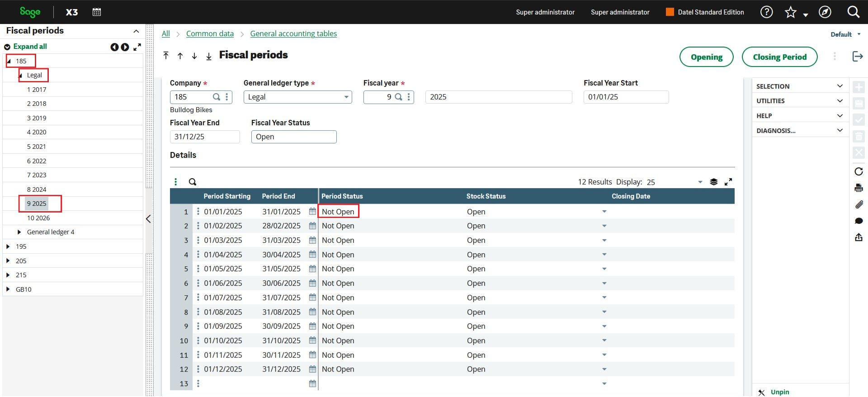Select Datel Standard Edition endpoint
Image resolution: width=868 pixels, height=397 pixels.
(x=705, y=12)
